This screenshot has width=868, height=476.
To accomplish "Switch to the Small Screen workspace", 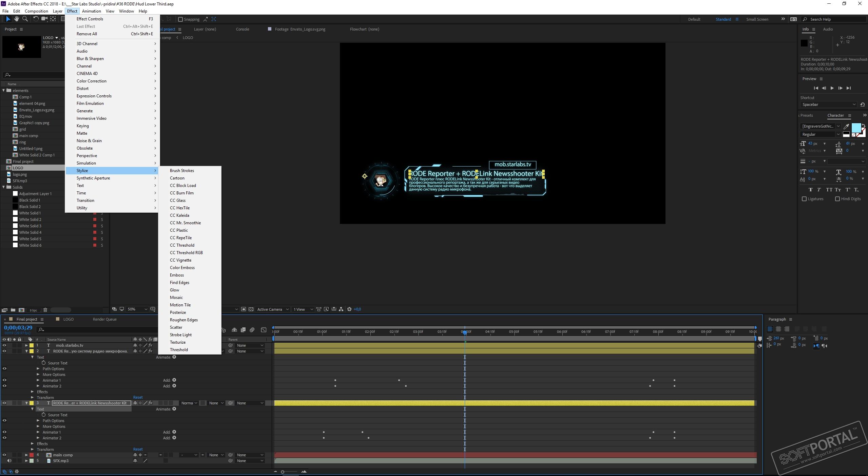I will click(x=757, y=19).
